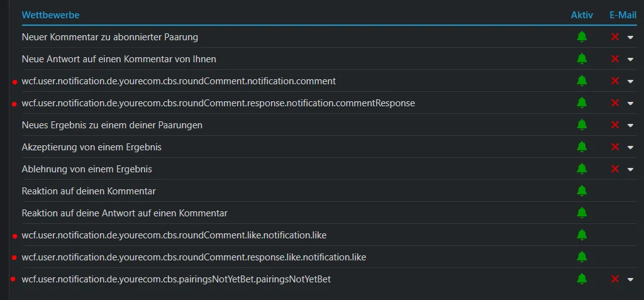Click red X email icon for Ablehnung von einem Ergebnis
Viewport: 644px width, 300px height.
tap(615, 169)
